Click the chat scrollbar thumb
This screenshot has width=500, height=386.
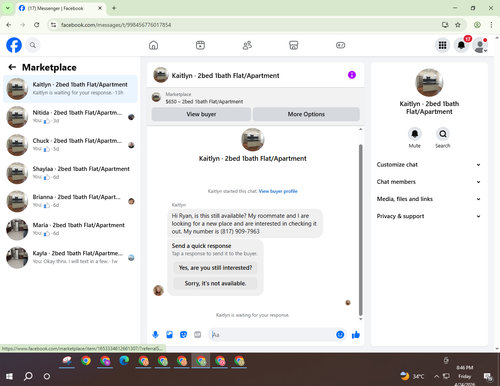(360, 230)
